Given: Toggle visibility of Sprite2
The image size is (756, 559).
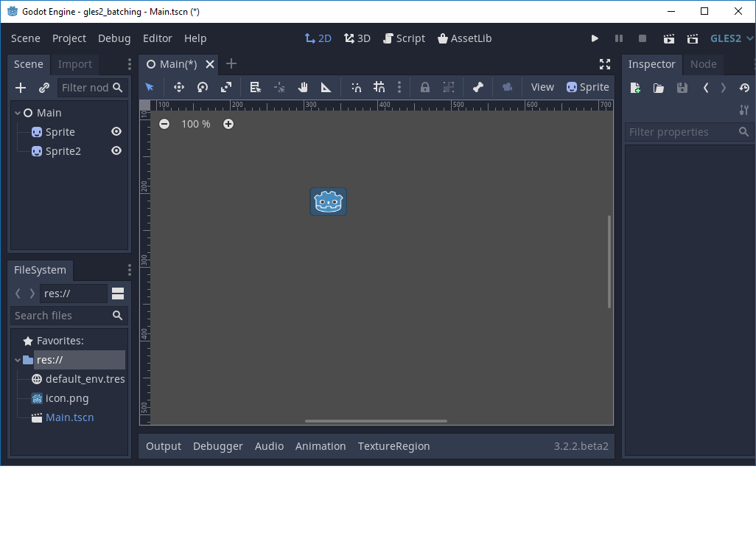Looking at the screenshot, I should (x=116, y=150).
